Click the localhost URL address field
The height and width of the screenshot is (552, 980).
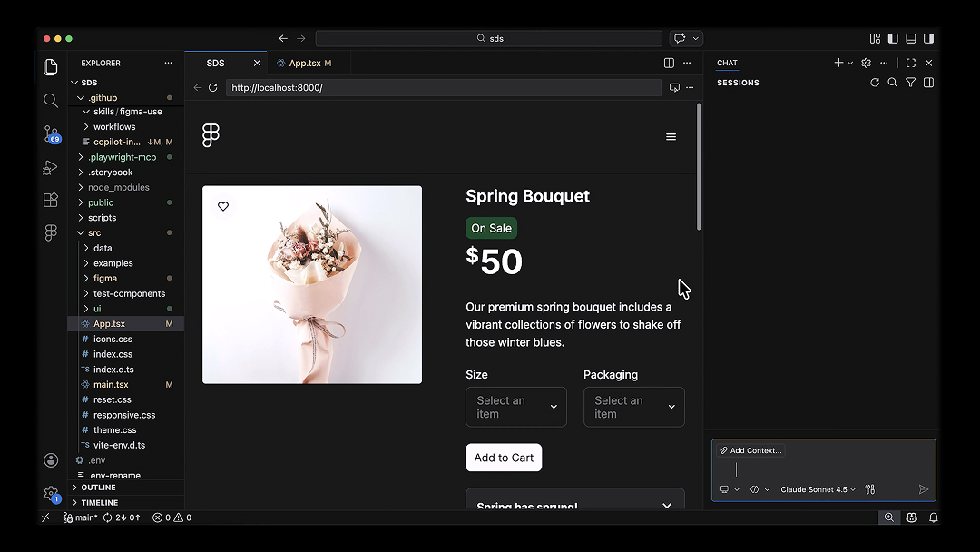[x=443, y=88]
